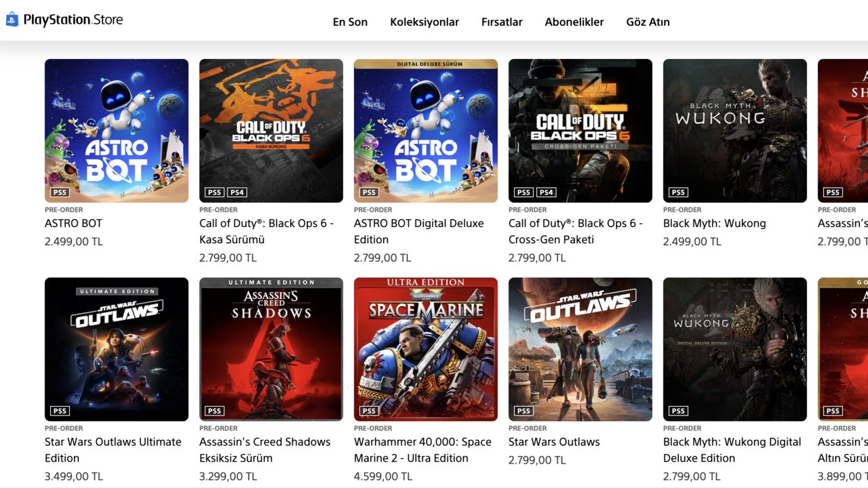Open the Abonelikler menu
The width and height of the screenshot is (868, 488).
(x=574, y=22)
